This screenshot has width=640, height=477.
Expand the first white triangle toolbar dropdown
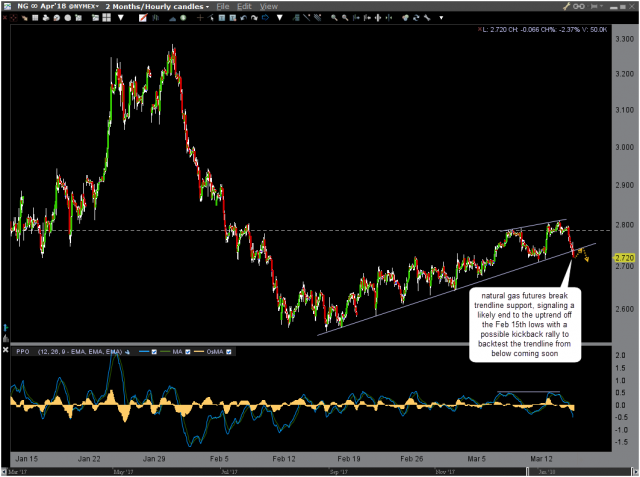point(121,18)
